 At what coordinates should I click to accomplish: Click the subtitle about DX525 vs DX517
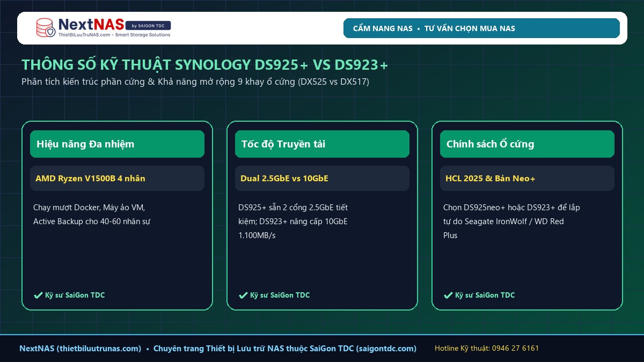point(195,82)
